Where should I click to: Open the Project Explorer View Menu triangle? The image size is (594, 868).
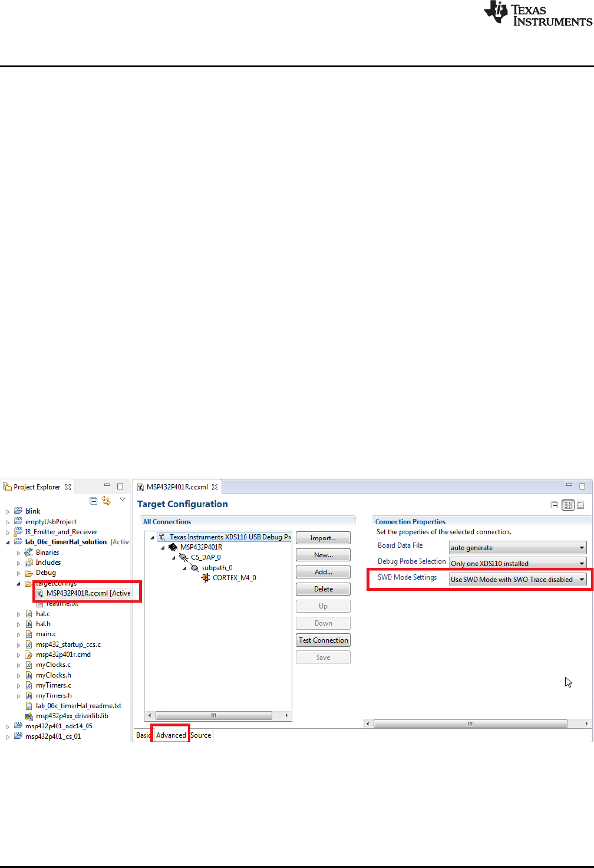point(123,499)
